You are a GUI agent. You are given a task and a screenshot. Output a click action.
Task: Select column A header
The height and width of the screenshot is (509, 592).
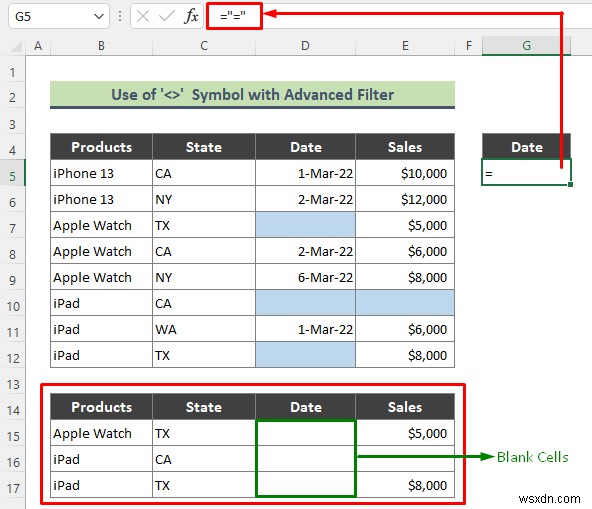[38, 46]
